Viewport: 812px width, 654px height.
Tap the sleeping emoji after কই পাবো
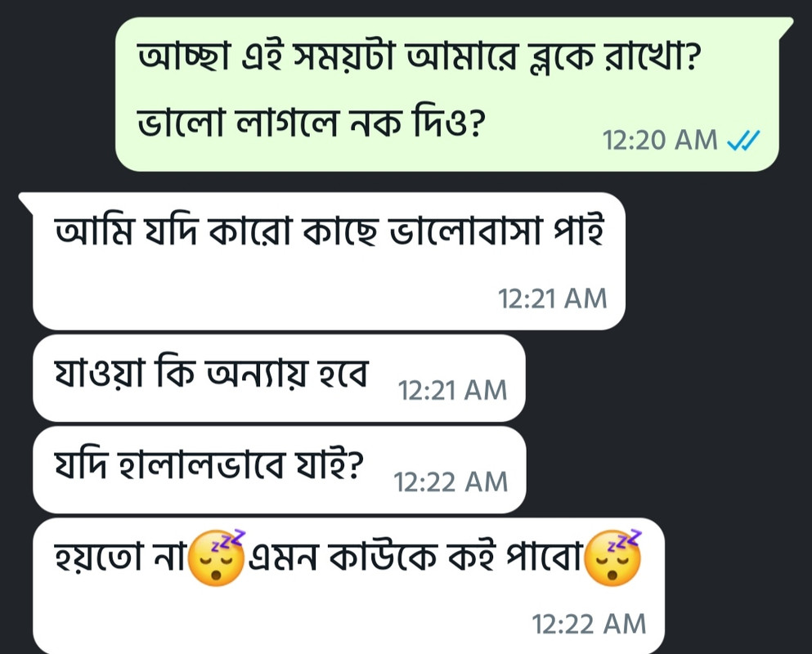coord(612,558)
